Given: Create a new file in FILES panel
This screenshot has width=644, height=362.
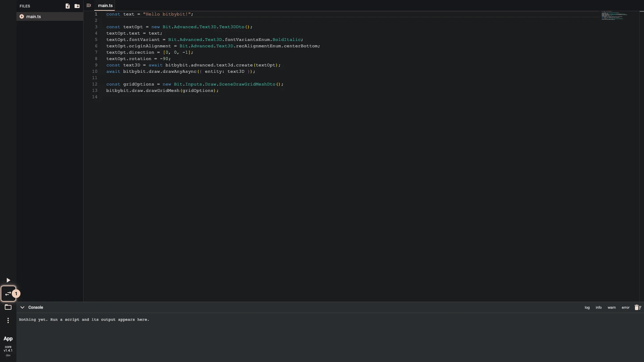Looking at the screenshot, I should (x=67, y=6).
